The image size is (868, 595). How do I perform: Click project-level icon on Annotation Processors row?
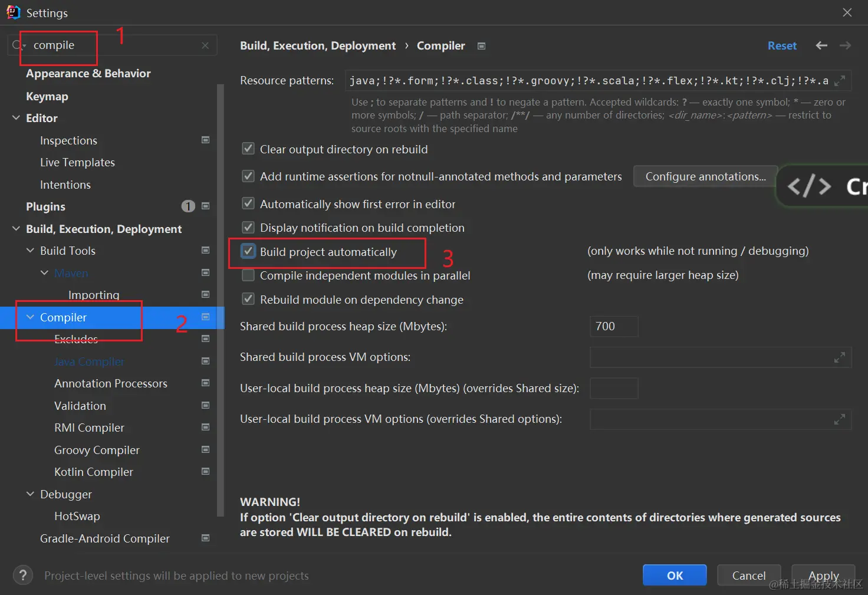pos(206,383)
